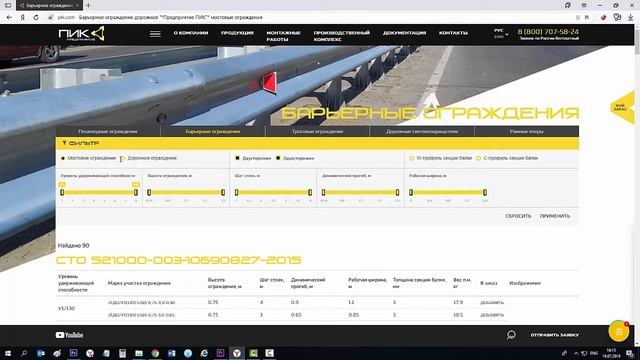Open 'МОНТАЖНЫЕ РАБОТЫ' menu item

tap(283, 36)
